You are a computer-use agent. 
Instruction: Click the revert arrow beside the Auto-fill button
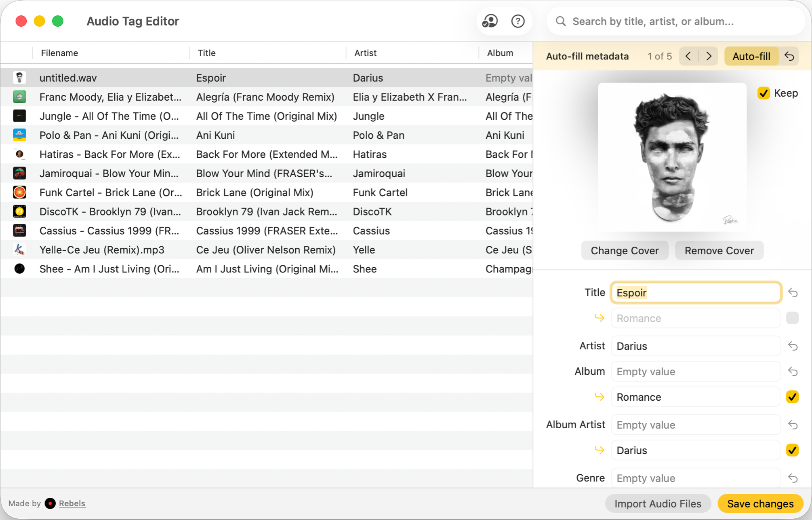789,56
